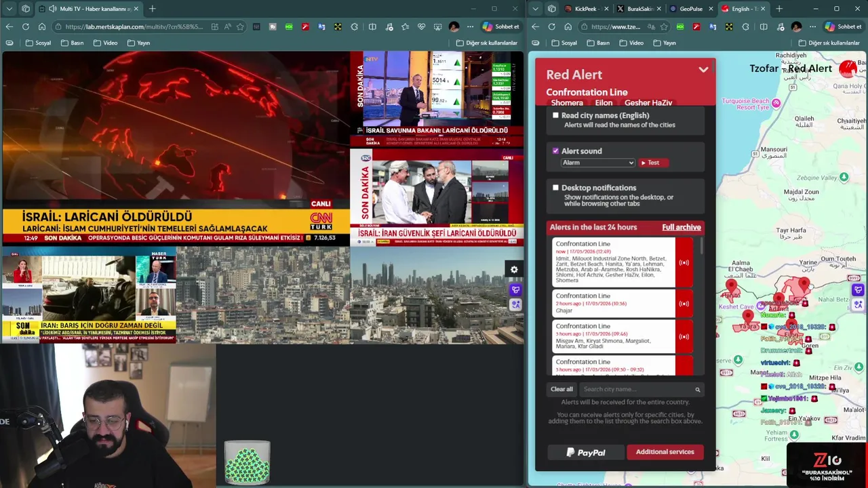Open Multi TV settings gear icon

pyautogui.click(x=514, y=270)
